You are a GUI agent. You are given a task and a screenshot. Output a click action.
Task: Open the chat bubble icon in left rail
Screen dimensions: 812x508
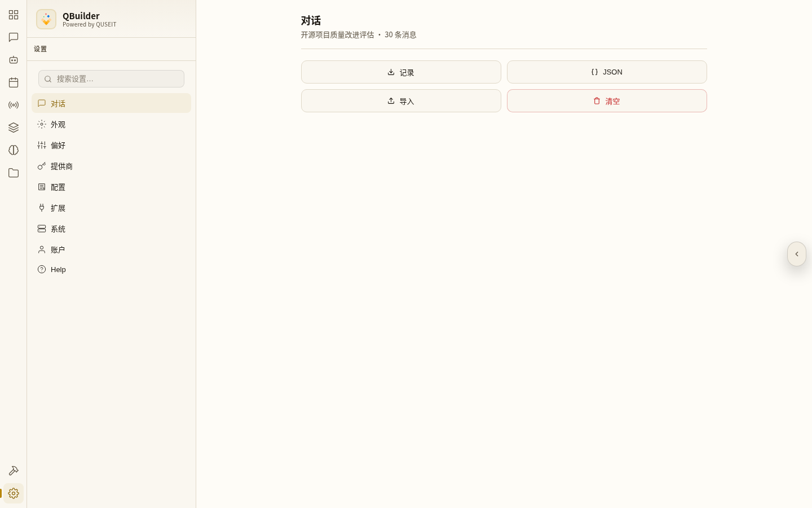[x=14, y=37]
